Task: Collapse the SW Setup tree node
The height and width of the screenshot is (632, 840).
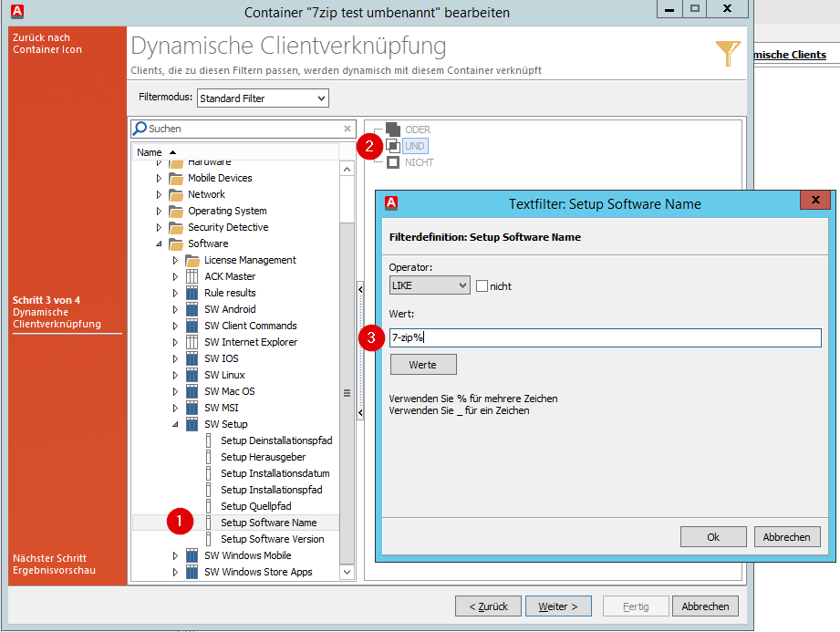Action: pyautogui.click(x=175, y=424)
